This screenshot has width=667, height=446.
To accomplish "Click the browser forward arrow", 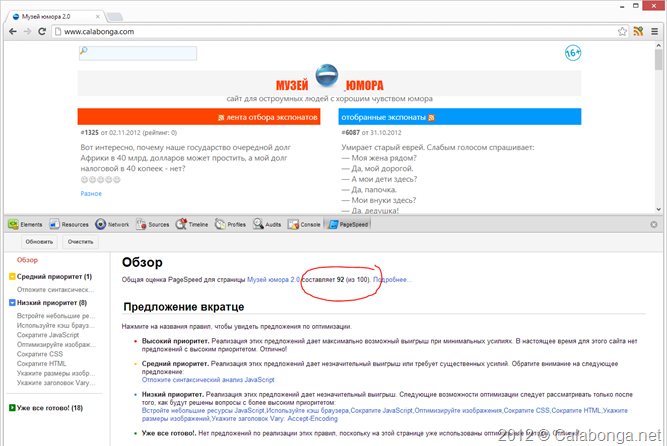I will tap(27, 31).
